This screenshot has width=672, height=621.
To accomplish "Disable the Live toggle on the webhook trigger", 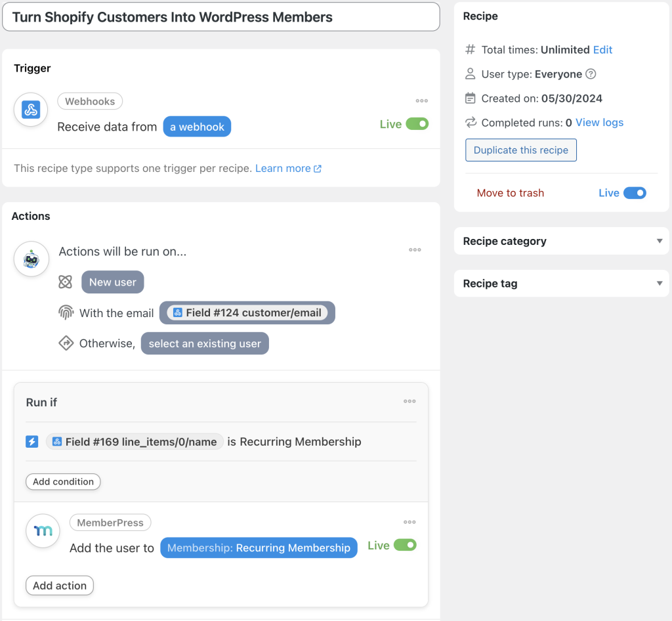I will click(x=417, y=123).
